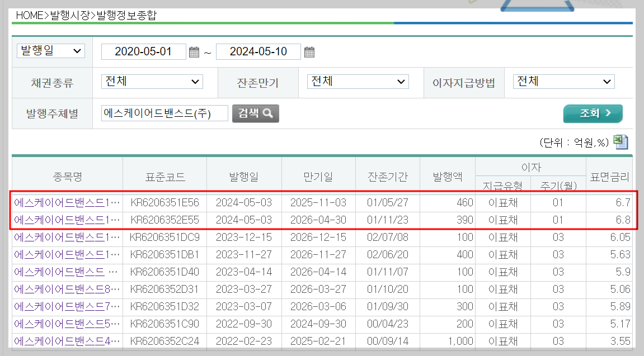Select standard code KR6206351DC9 cell

164,237
